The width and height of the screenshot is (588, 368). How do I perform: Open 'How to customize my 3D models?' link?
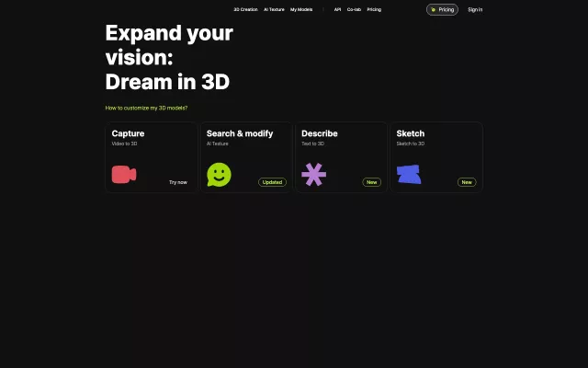[146, 108]
